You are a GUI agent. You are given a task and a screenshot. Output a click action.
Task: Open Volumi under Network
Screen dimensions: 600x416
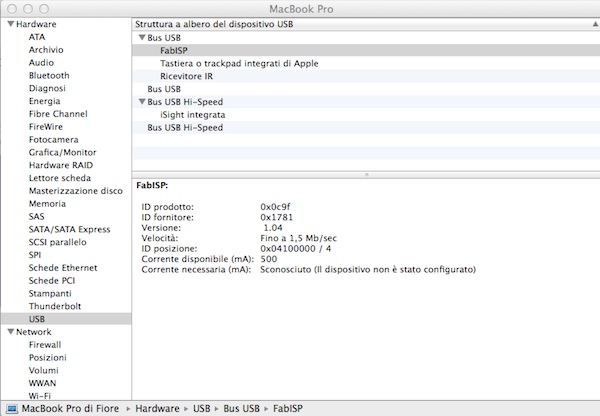[x=44, y=370]
